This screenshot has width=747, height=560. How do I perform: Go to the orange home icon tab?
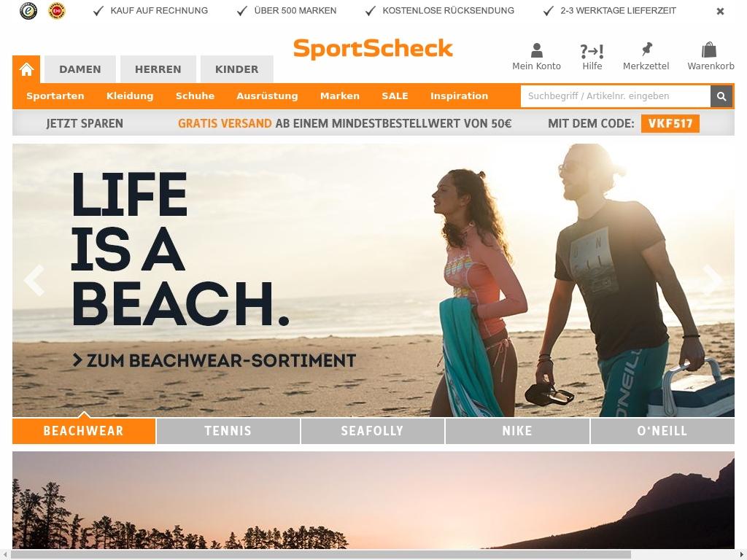(x=26, y=69)
